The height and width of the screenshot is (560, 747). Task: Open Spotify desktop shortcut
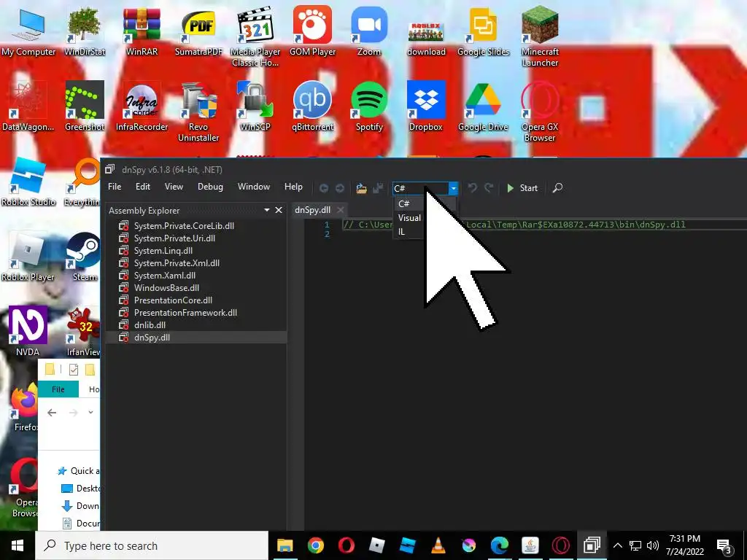point(369,106)
